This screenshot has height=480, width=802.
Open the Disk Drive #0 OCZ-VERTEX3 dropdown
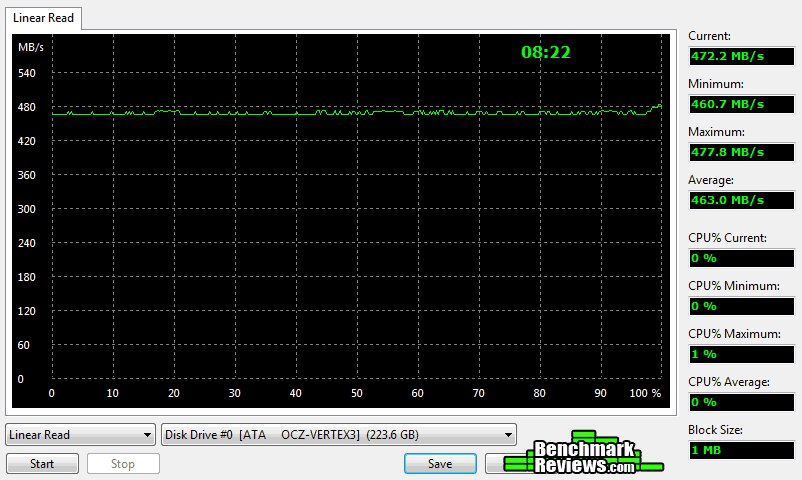[x=339, y=435]
